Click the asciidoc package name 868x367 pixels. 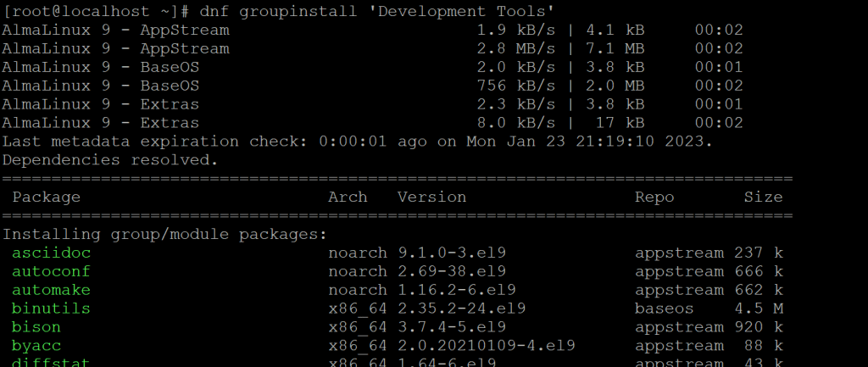[x=51, y=253]
